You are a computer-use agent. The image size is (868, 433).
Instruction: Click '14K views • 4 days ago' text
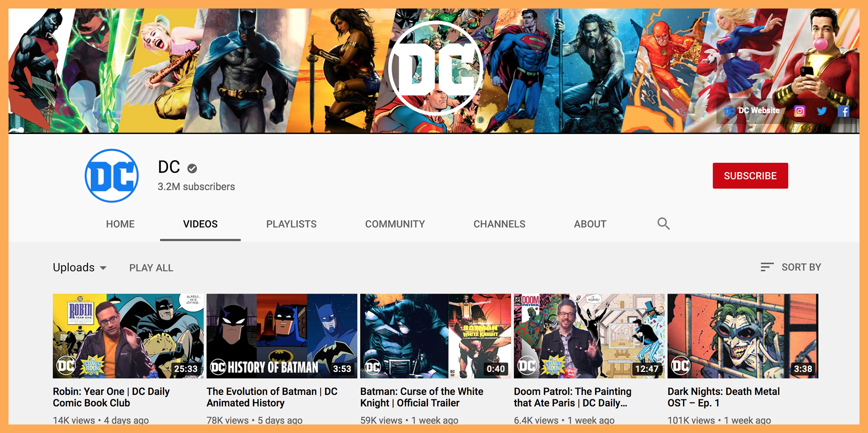click(x=101, y=420)
